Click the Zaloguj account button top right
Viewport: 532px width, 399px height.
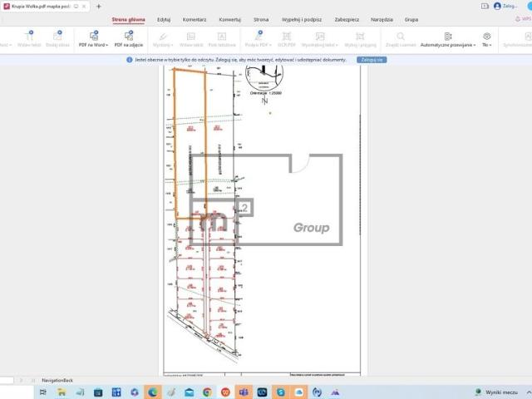505,6
